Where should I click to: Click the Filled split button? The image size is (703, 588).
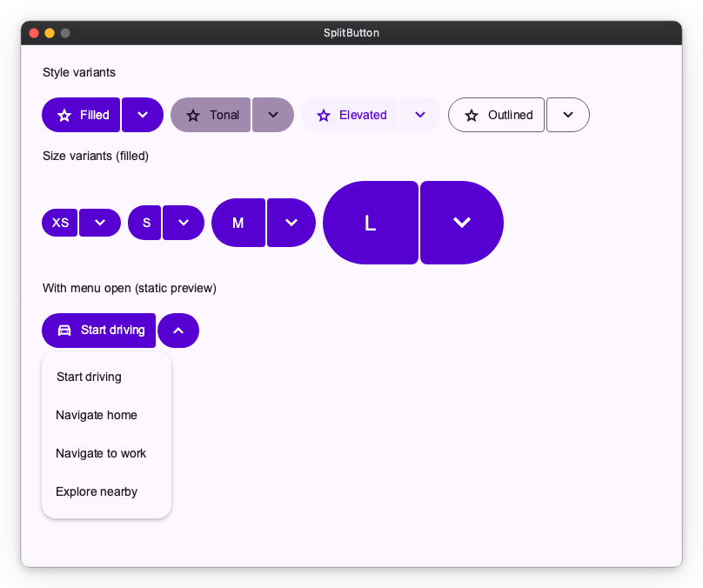[81, 115]
